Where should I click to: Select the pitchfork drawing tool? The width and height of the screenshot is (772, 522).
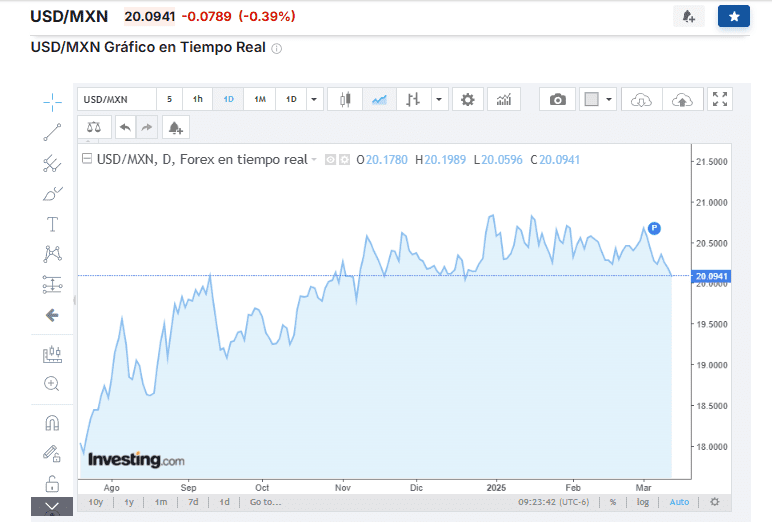[x=52, y=163]
